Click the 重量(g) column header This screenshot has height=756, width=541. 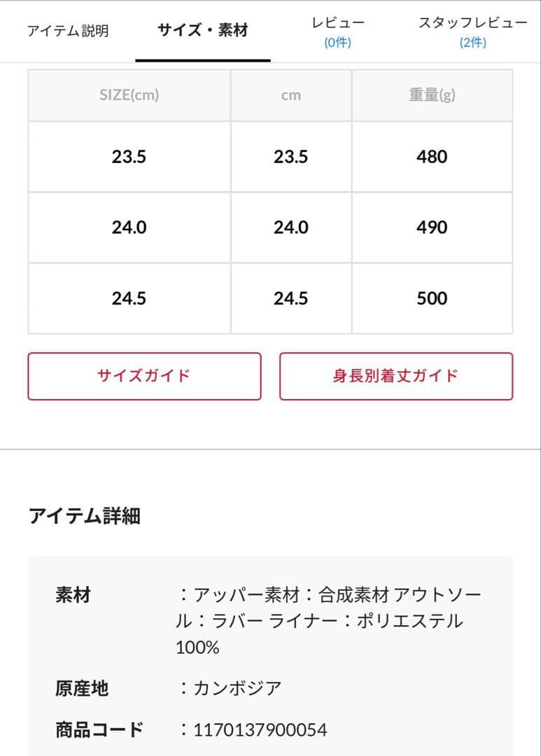click(x=432, y=95)
